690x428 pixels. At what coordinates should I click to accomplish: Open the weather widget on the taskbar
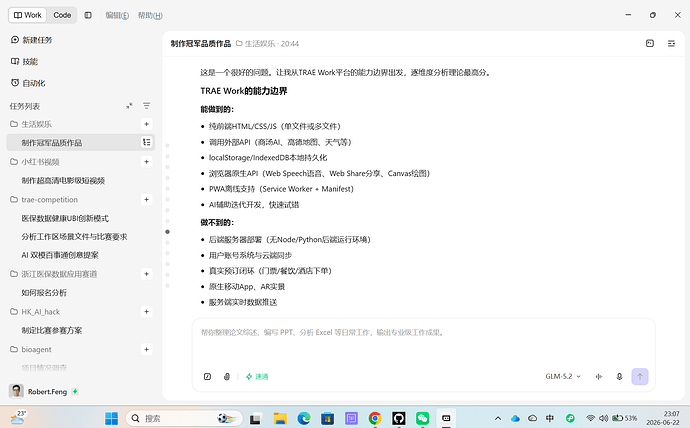[x=18, y=417]
